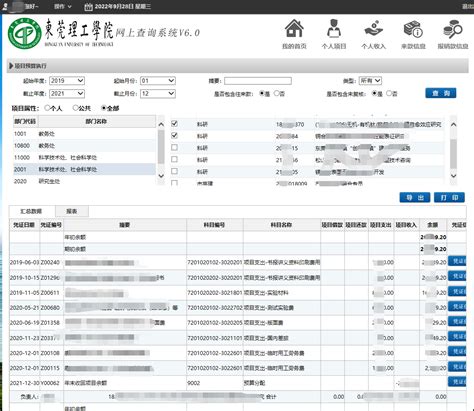The width and height of the screenshot is (474, 411).
Task: Open the 我的首页 house icon
Action: (x=294, y=28)
